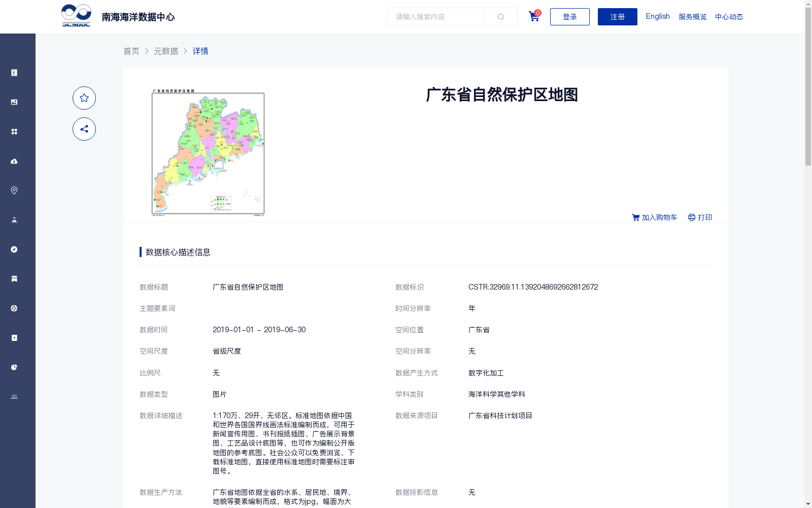Click the 注册 register button
This screenshot has width=812, height=508.
[618, 17]
